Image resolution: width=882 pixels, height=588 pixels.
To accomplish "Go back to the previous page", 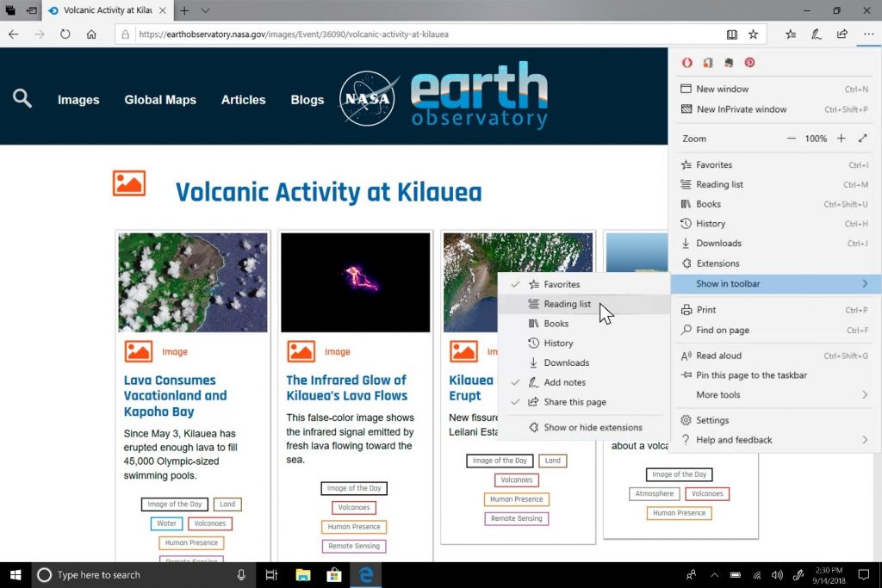I will click(14, 34).
